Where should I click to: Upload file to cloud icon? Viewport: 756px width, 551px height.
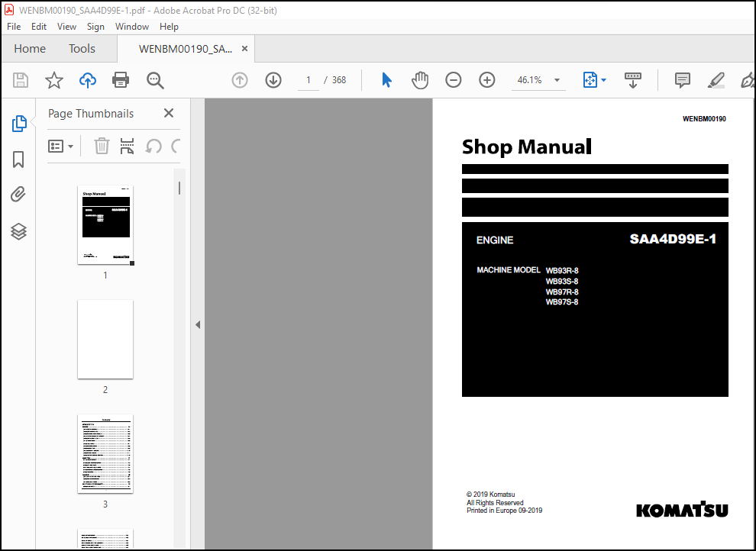coord(88,80)
